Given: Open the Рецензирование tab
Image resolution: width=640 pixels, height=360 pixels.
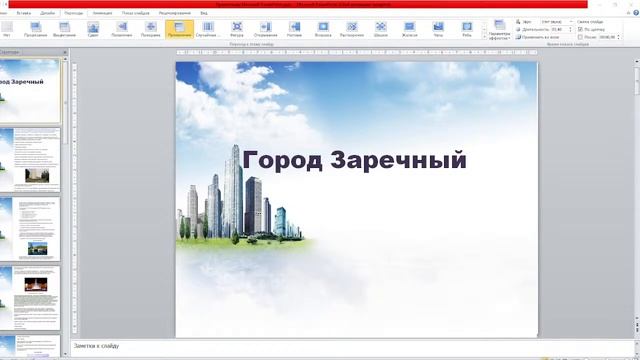Looking at the screenshot, I should [175, 13].
